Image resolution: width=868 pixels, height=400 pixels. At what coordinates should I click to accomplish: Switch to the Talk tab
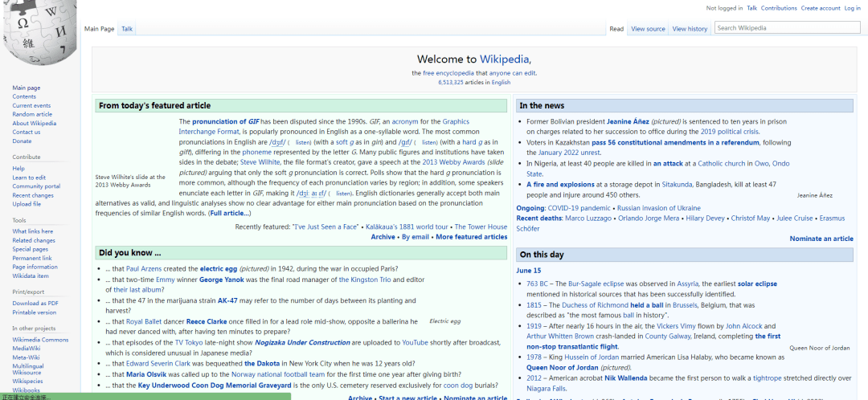[x=127, y=29]
